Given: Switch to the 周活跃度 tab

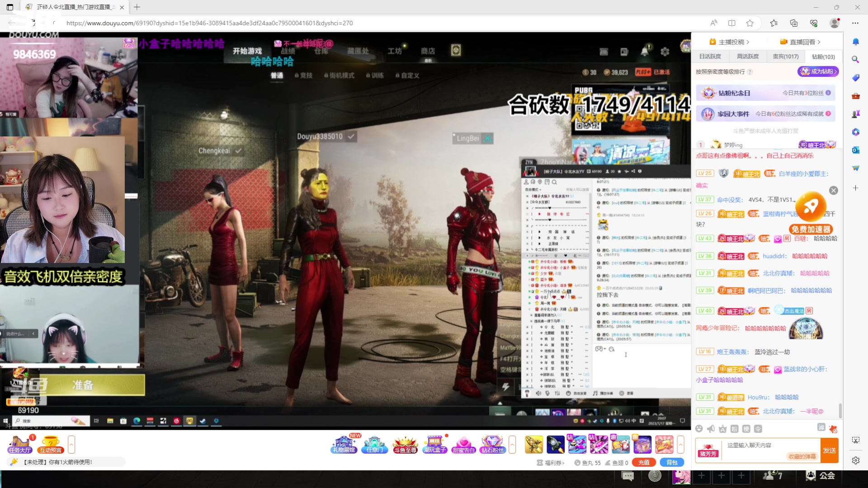Looking at the screenshot, I should click(x=748, y=56).
